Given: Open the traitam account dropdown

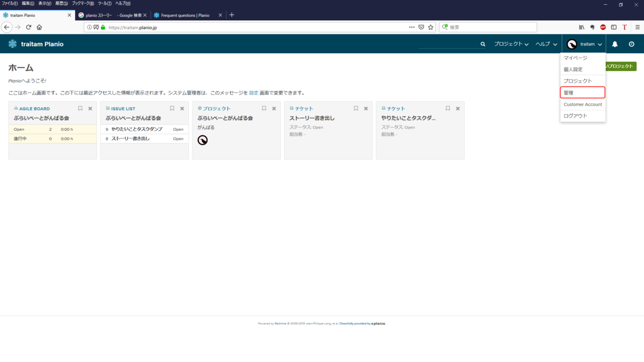Looking at the screenshot, I should click(x=585, y=44).
